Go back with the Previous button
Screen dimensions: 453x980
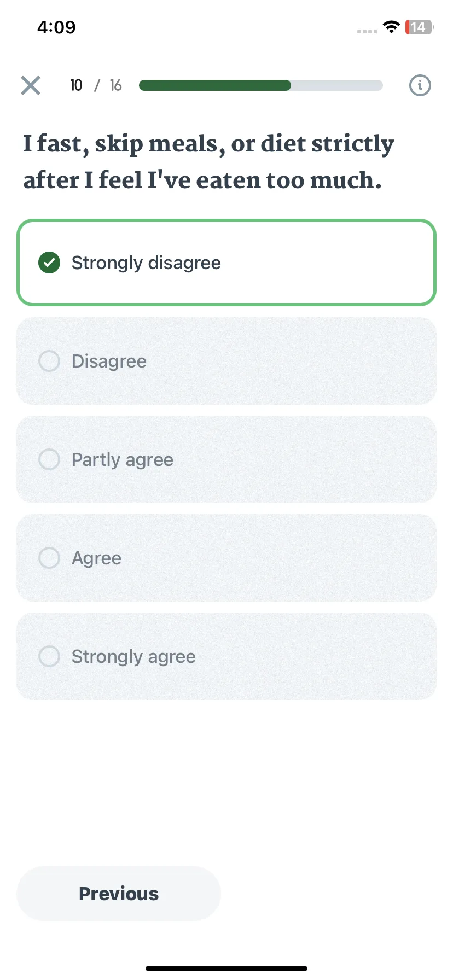pos(119,894)
